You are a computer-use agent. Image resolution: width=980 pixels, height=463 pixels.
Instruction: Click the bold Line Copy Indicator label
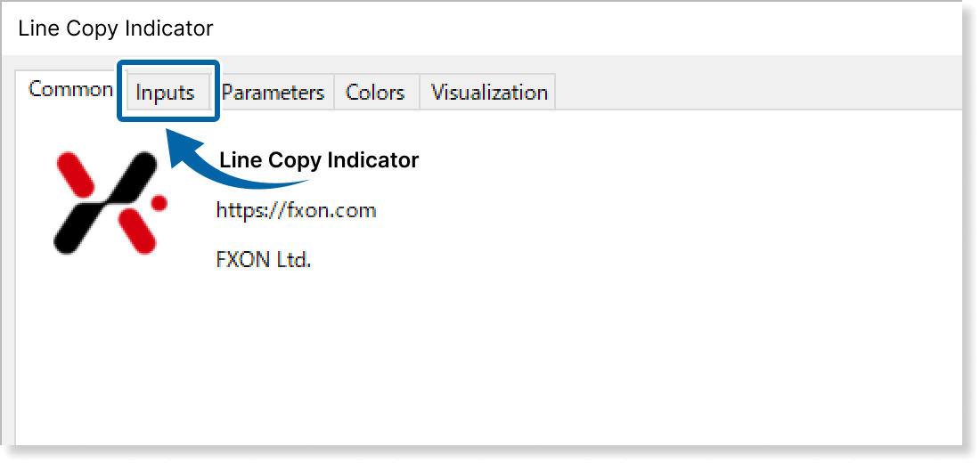point(319,160)
